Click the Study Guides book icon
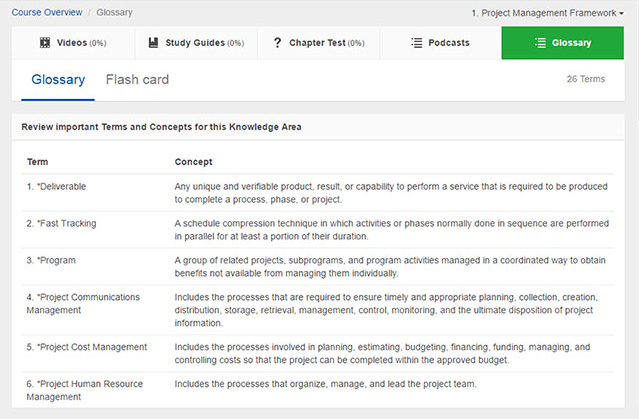Viewport: 639px width, 419px height. click(153, 42)
